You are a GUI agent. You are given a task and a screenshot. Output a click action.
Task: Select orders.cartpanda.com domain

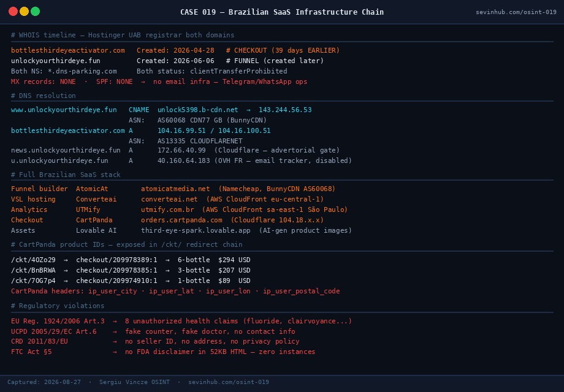(181, 220)
